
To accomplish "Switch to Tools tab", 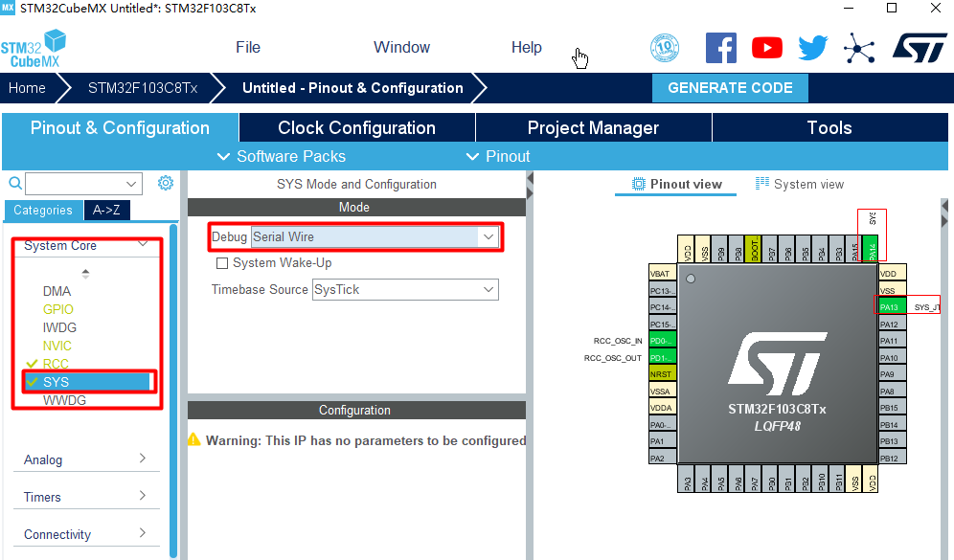I will (x=829, y=127).
